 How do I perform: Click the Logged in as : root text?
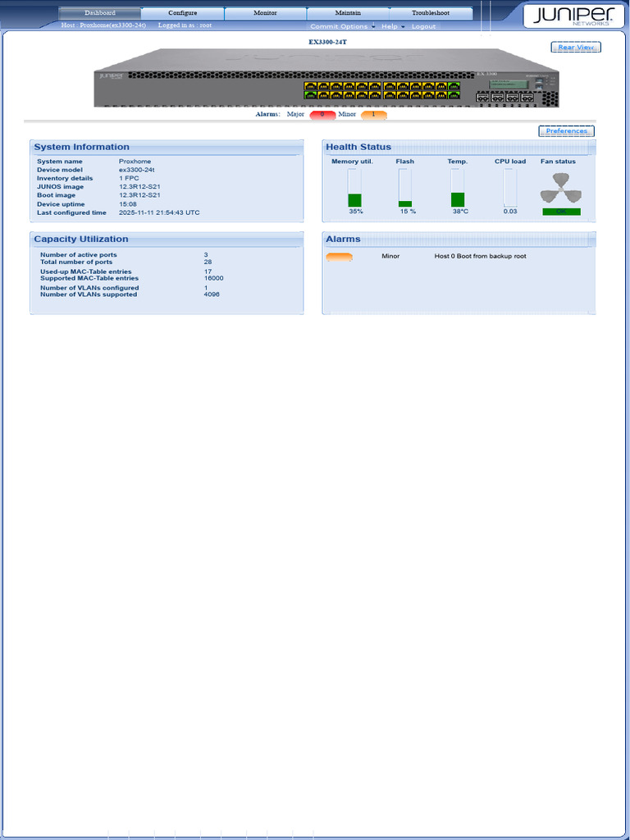(x=185, y=25)
